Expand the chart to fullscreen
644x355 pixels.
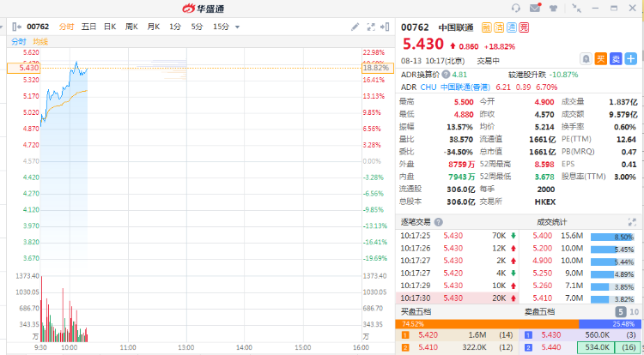pyautogui.click(x=371, y=27)
